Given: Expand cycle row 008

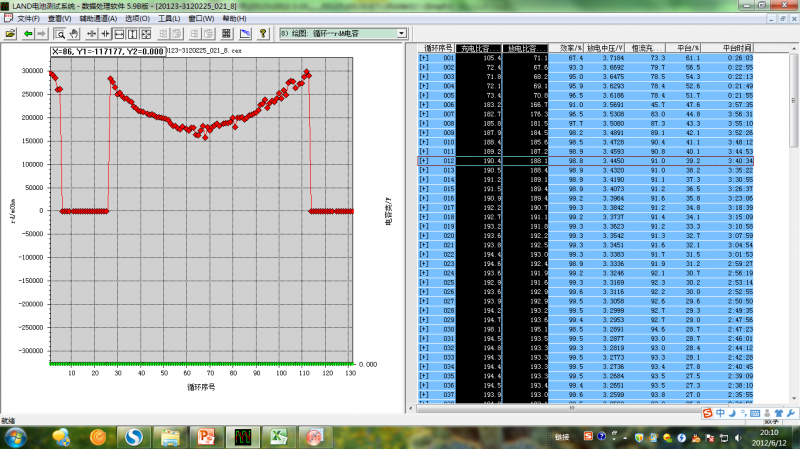Looking at the screenshot, I should (424, 123).
